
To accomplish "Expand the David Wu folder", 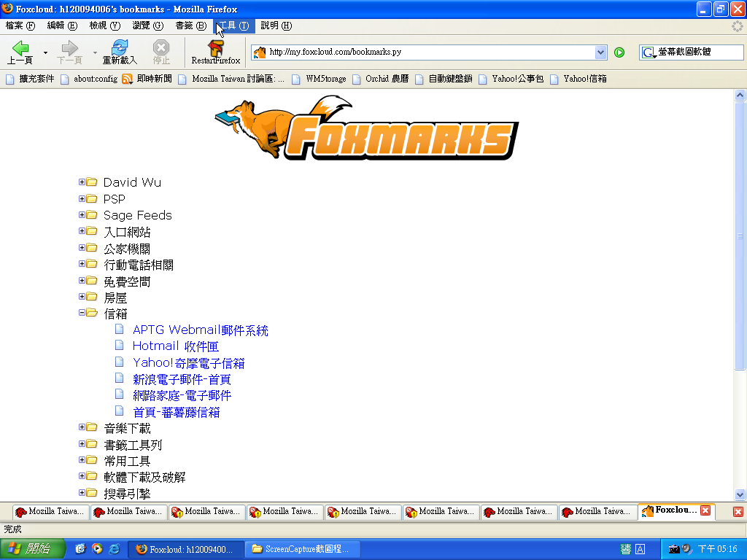I will click(82, 182).
